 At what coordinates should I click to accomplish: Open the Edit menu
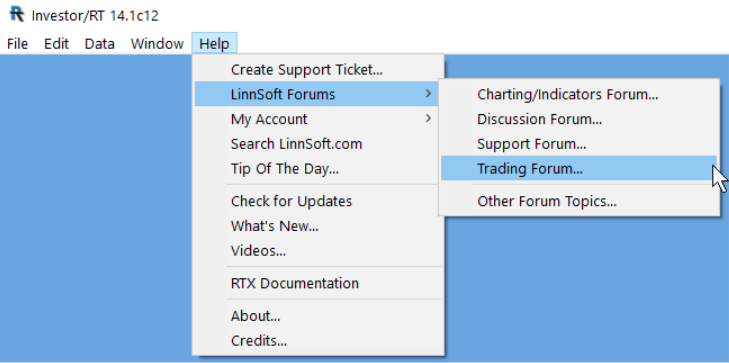(56, 44)
